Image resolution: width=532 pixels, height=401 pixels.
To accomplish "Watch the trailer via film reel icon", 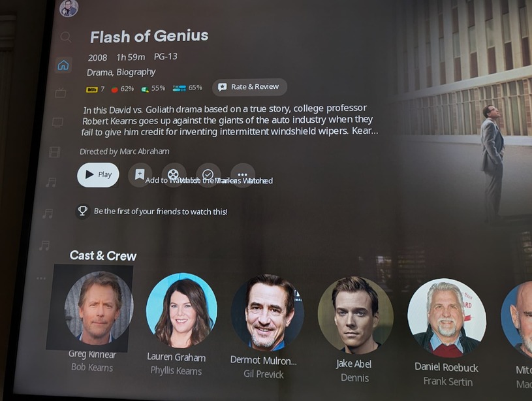I will pyautogui.click(x=174, y=175).
